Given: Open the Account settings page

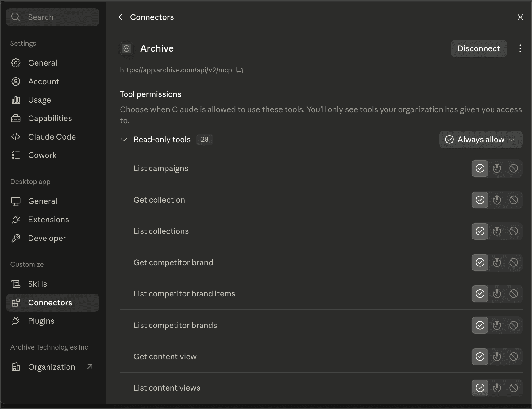Looking at the screenshot, I should pos(52,82).
